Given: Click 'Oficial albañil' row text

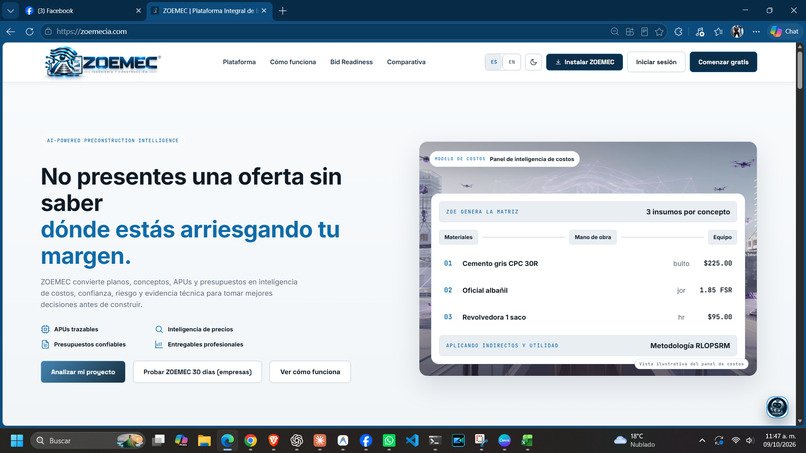Looking at the screenshot, I should coord(485,291).
